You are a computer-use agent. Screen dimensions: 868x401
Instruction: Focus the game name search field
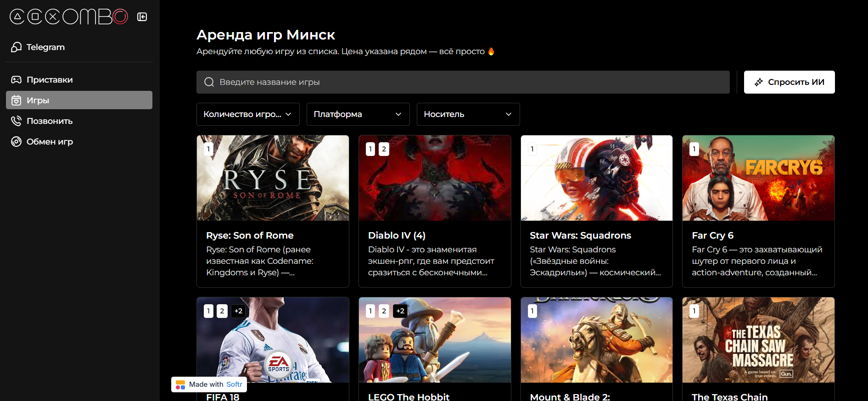click(463, 82)
